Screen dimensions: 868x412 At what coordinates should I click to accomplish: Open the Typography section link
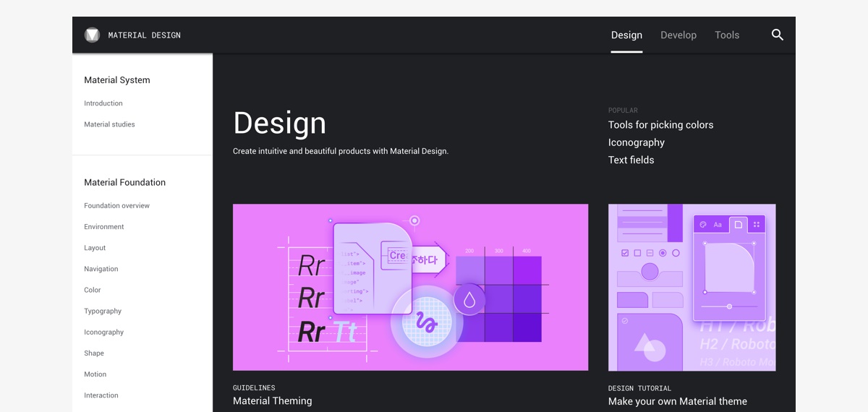(x=103, y=311)
